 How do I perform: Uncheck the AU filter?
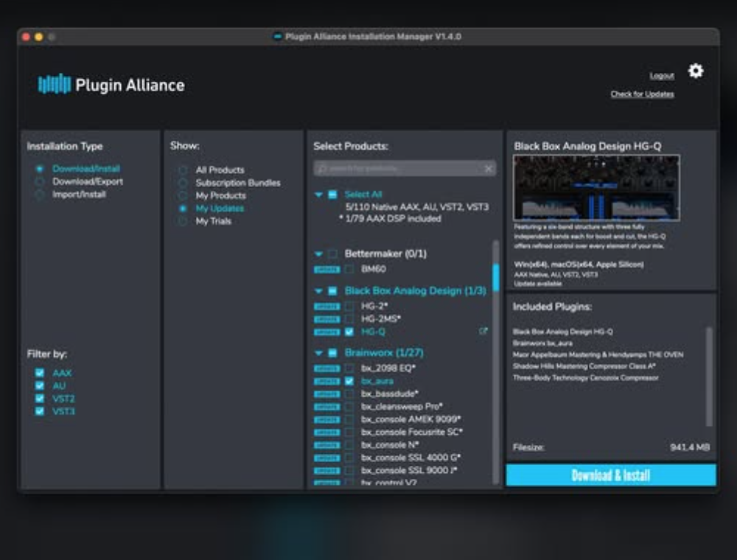[40, 385]
